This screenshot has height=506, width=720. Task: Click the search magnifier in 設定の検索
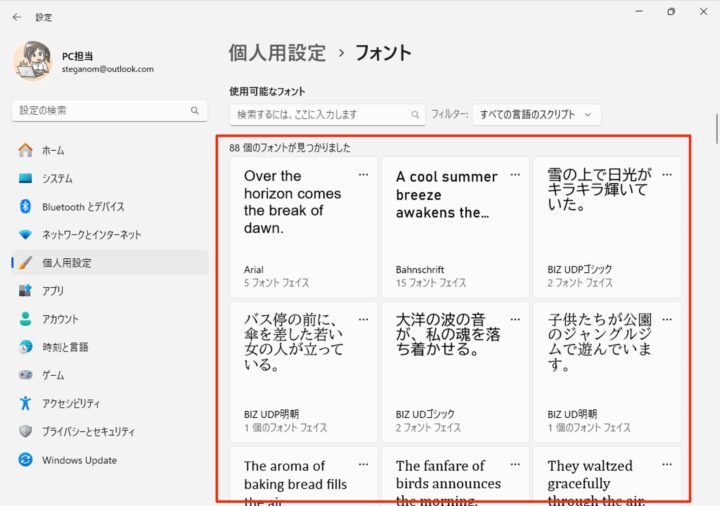tap(195, 111)
